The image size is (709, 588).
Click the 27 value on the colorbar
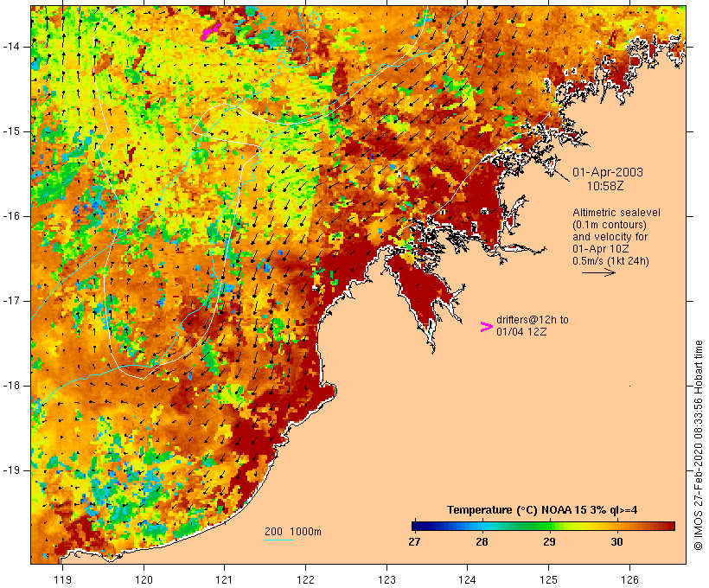[414, 542]
